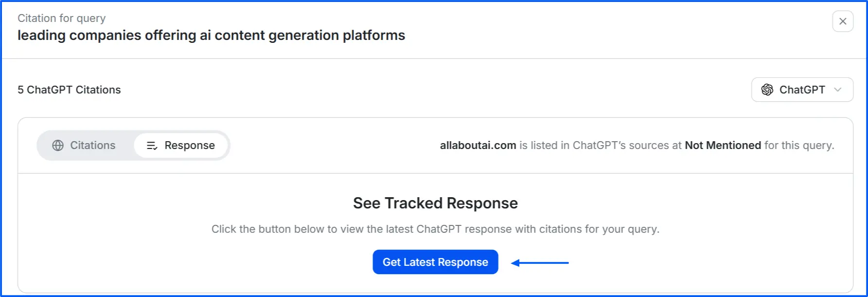Close the citation dialog with the X icon
Viewport: 868px width, 297px height.
[x=843, y=21]
